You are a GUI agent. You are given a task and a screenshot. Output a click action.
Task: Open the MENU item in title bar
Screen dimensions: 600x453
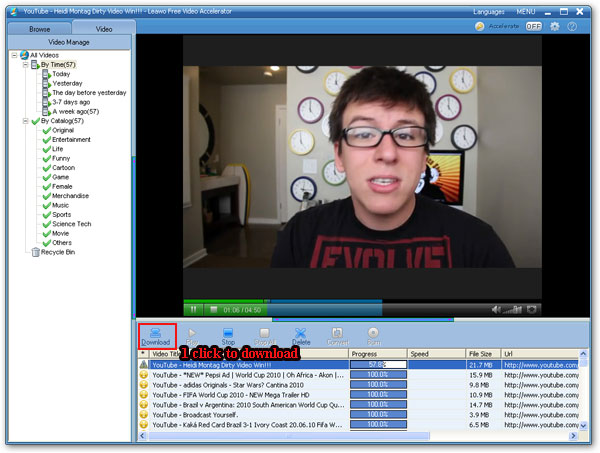[x=526, y=12]
